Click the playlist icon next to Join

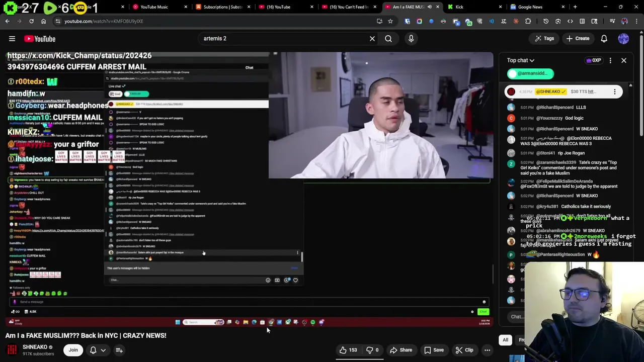pos(119,350)
